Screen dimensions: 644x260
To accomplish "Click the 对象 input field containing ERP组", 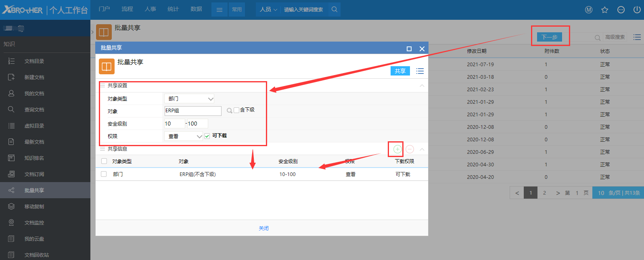I will (x=193, y=111).
